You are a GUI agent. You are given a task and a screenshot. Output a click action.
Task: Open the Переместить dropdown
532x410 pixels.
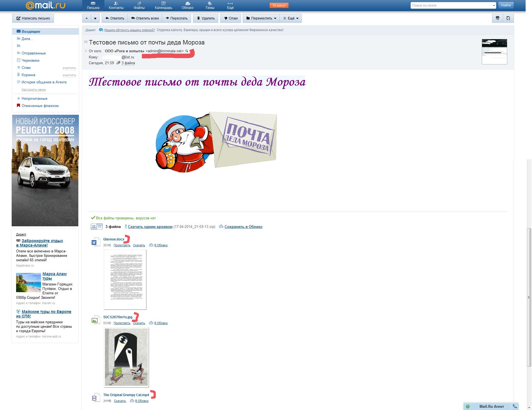click(x=261, y=18)
